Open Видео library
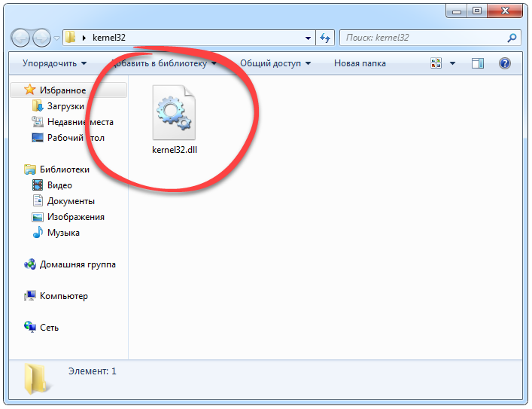This screenshot has width=532, height=409. [59, 185]
